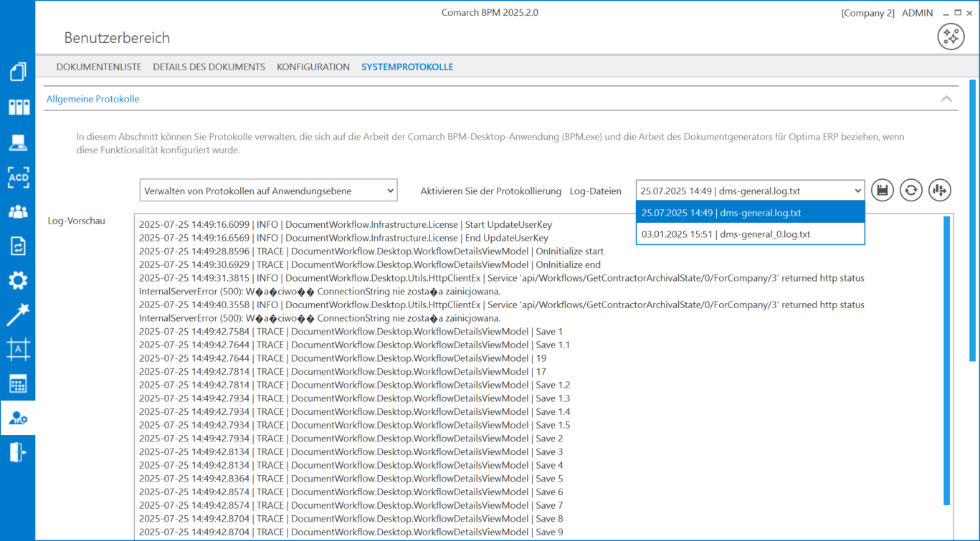Open the documents icon in sidebar
Viewport: 980px width, 541px height.
click(x=18, y=72)
